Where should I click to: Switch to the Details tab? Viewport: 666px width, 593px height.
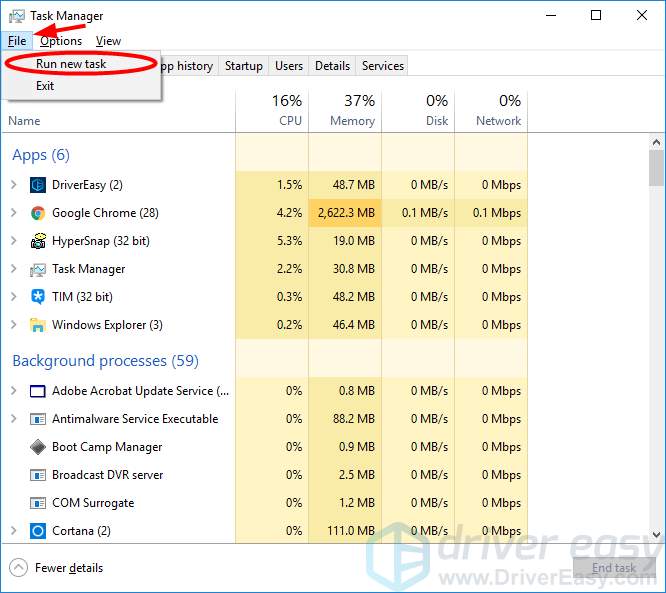(332, 66)
